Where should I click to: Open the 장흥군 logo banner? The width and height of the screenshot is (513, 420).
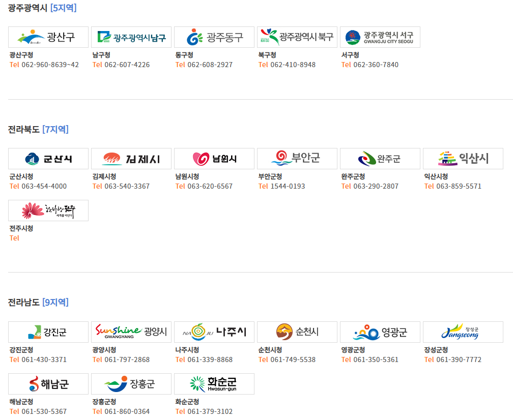coord(131,384)
